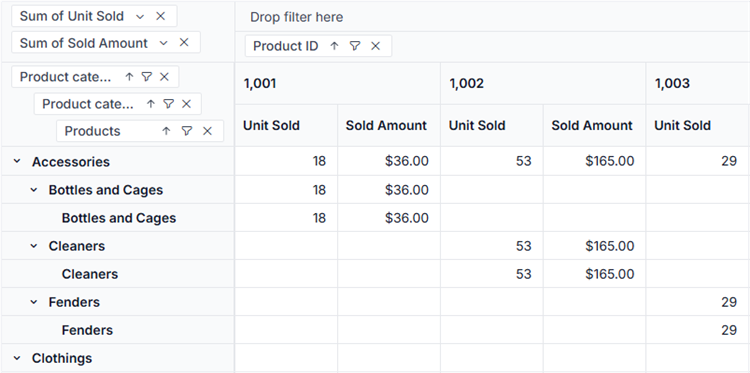Sort the top Product cate... row field
Screen dimensions: 750x373
129,77
